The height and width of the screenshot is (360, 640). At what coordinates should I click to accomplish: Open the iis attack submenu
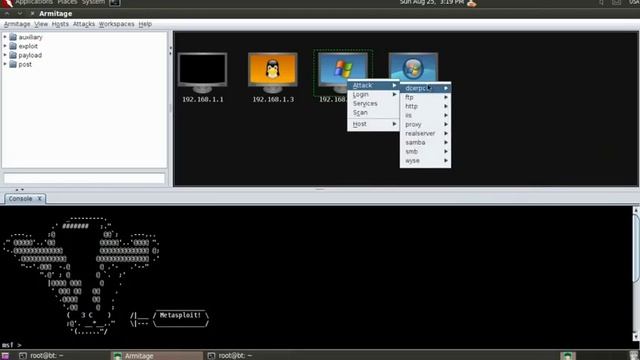(425, 115)
